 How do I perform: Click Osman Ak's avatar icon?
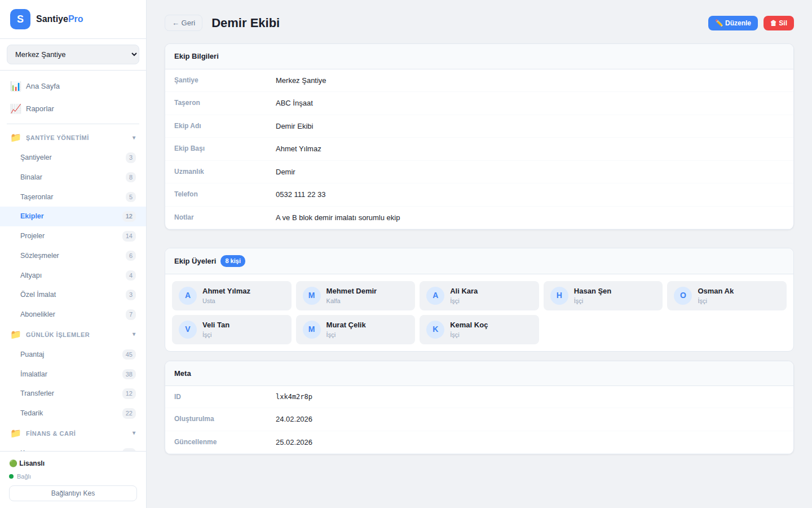point(683,296)
